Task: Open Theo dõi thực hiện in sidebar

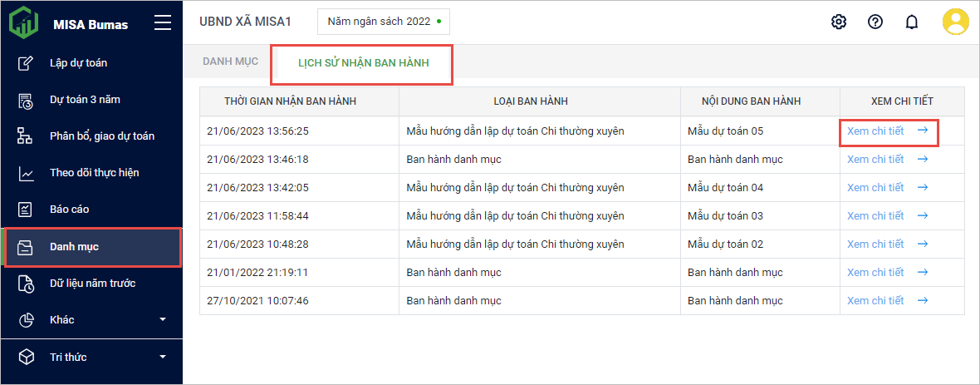Action: tap(94, 172)
